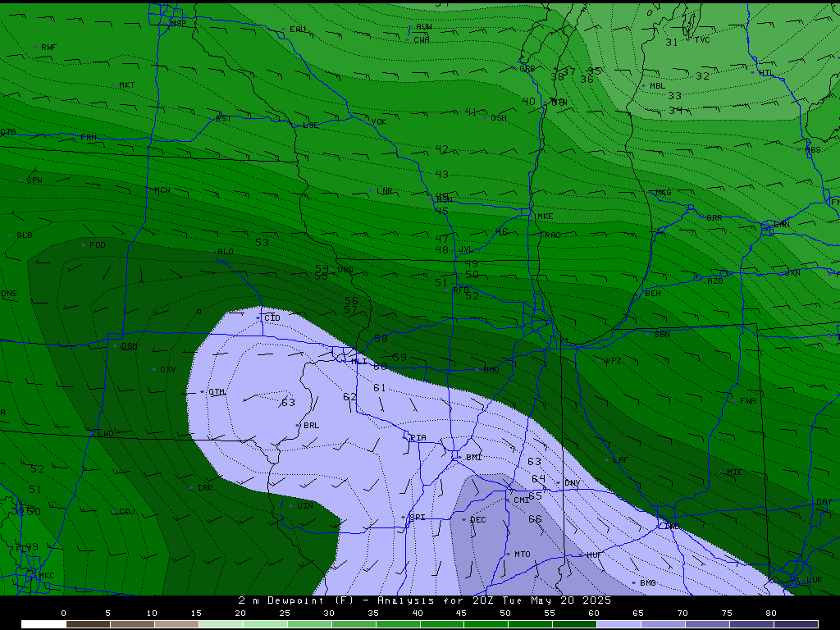Image resolution: width=840 pixels, height=630 pixels.
Task: Click the GRR station label
Action: point(714,218)
